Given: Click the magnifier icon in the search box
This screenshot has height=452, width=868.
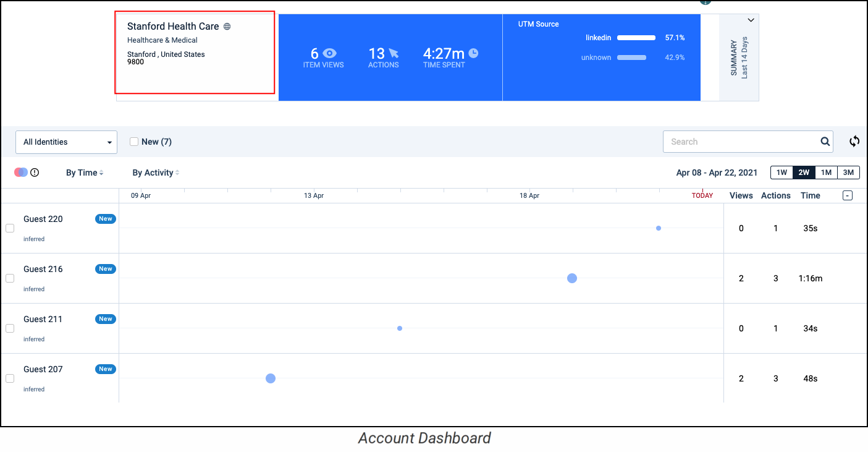Looking at the screenshot, I should point(825,142).
